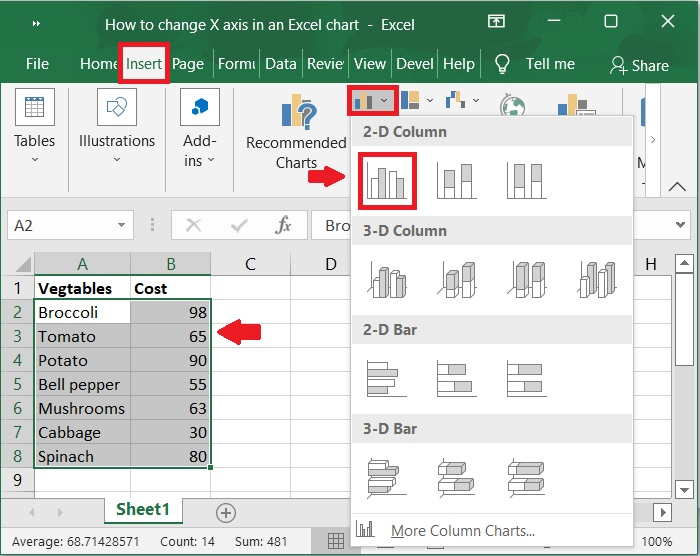Open the Hierarchy chart dropdown arrow
Screen dimensions: 700x556
tap(430, 100)
